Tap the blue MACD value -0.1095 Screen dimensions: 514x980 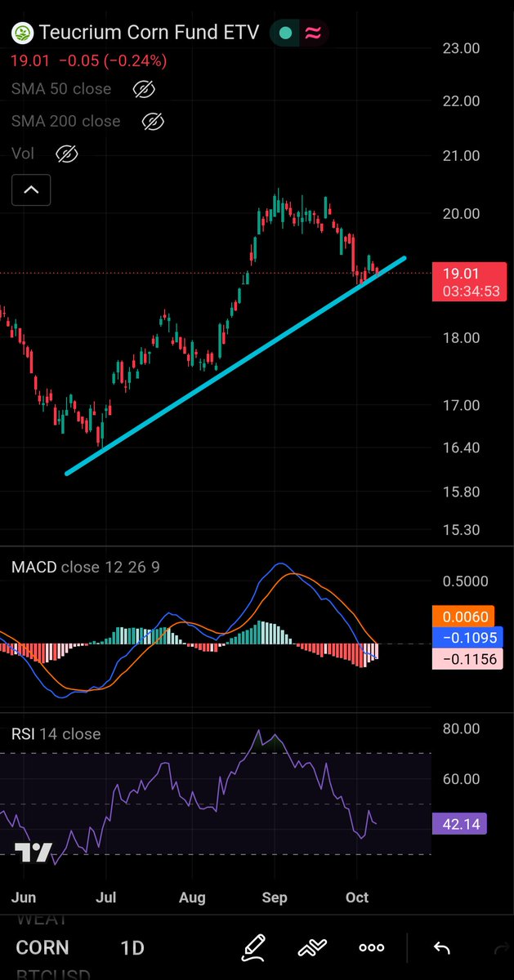[x=468, y=638]
